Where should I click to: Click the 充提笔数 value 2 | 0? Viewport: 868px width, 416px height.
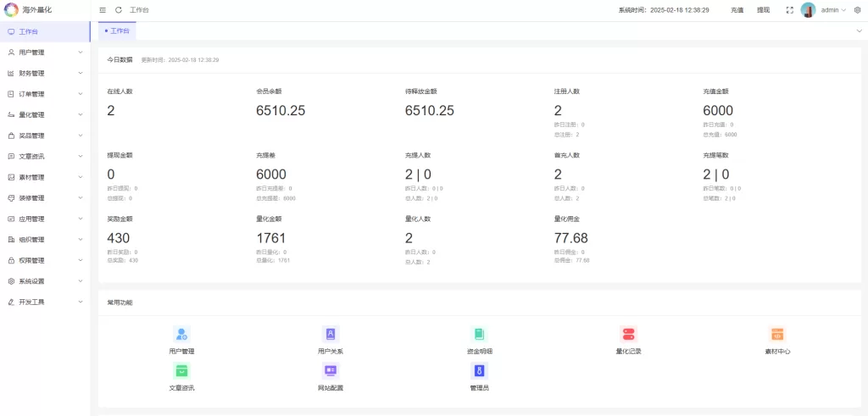click(x=715, y=175)
